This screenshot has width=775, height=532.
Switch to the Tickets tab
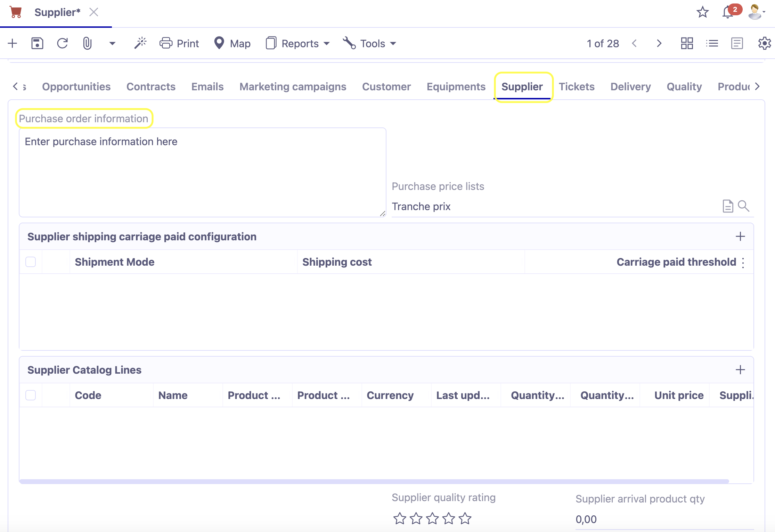coord(577,86)
